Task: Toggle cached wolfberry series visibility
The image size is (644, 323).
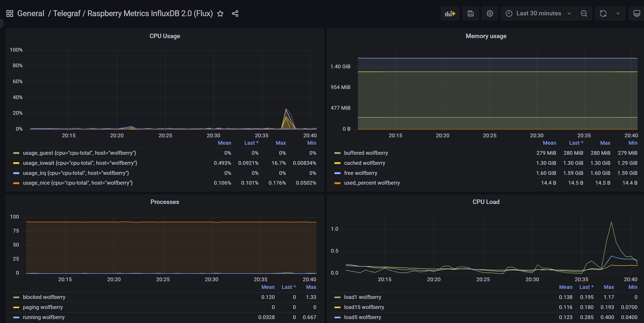Action: pyautogui.click(x=364, y=163)
